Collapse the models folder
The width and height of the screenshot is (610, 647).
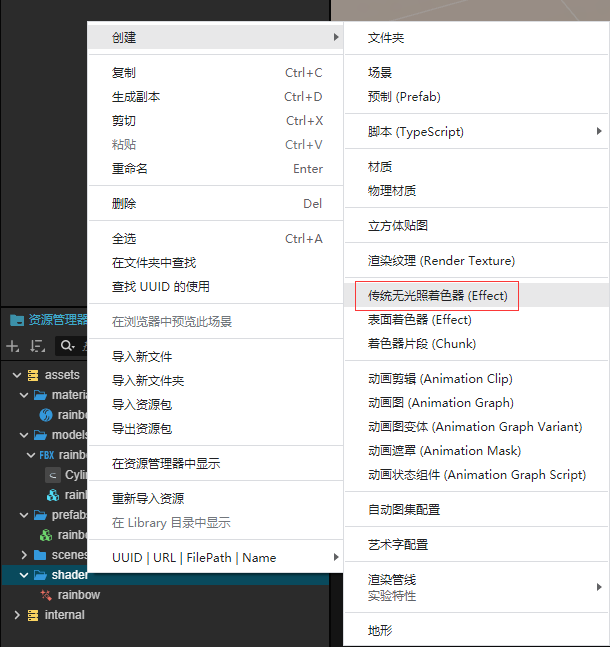click(24, 435)
